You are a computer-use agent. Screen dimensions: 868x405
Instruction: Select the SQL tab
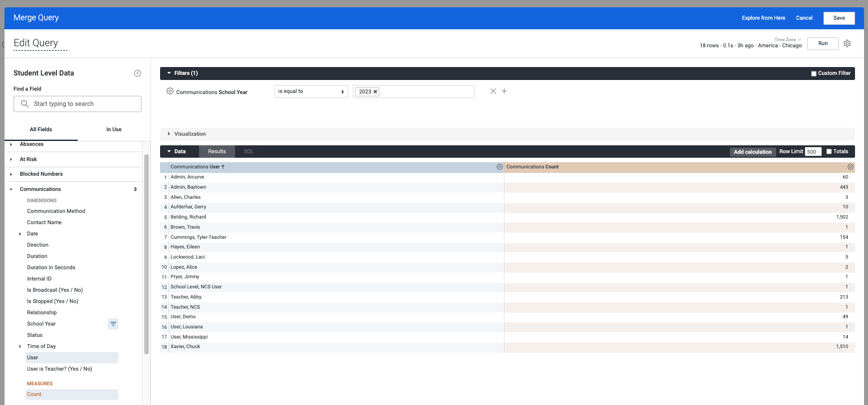(x=249, y=152)
